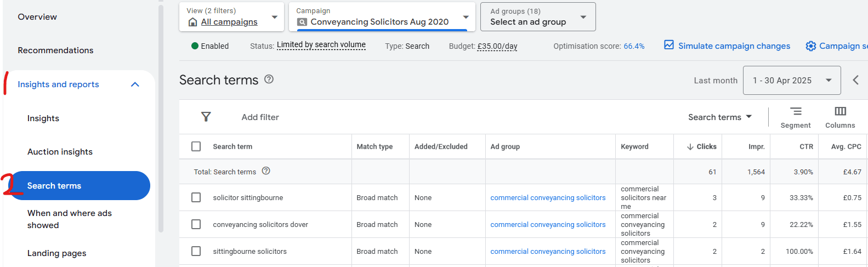The height and width of the screenshot is (267, 868).
Task: Sort by the Search term column header
Action: [232, 146]
